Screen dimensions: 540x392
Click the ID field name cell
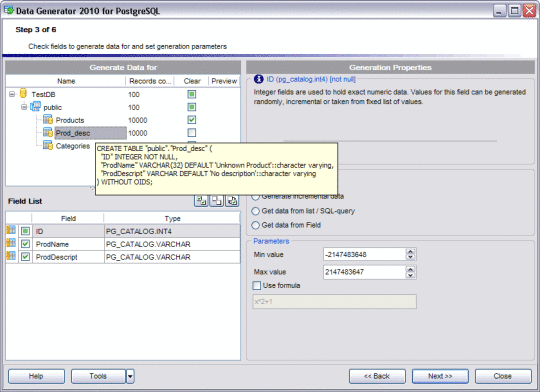click(x=68, y=231)
